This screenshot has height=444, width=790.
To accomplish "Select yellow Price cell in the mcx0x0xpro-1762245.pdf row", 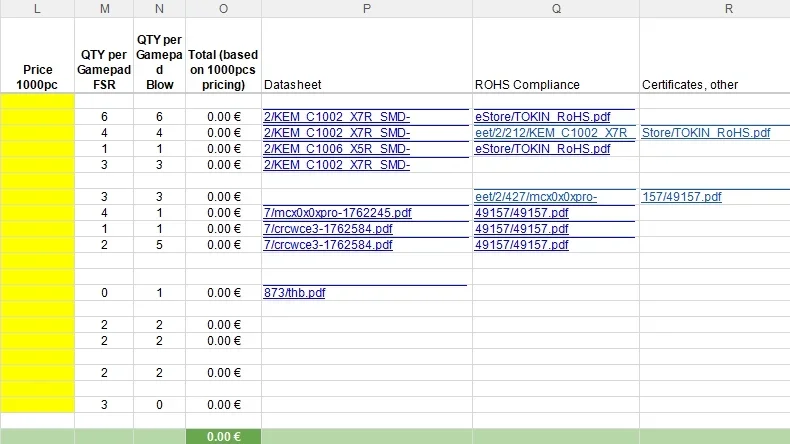I will coord(37,213).
